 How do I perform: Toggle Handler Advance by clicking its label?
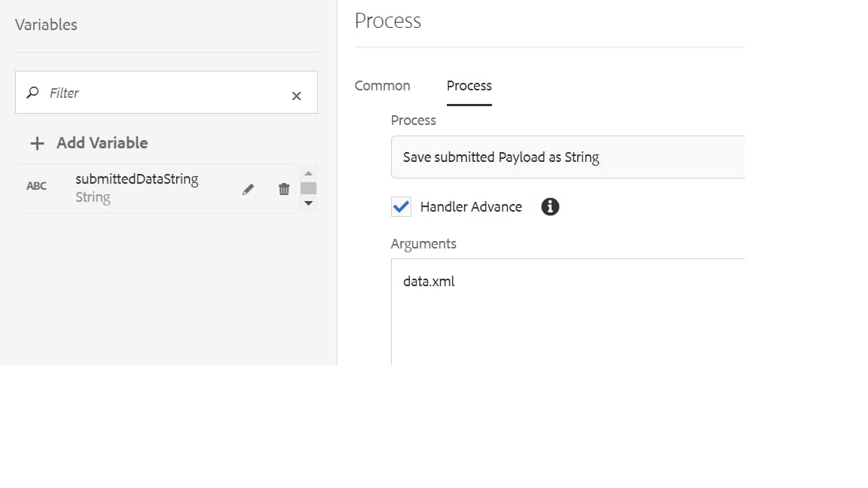click(473, 206)
